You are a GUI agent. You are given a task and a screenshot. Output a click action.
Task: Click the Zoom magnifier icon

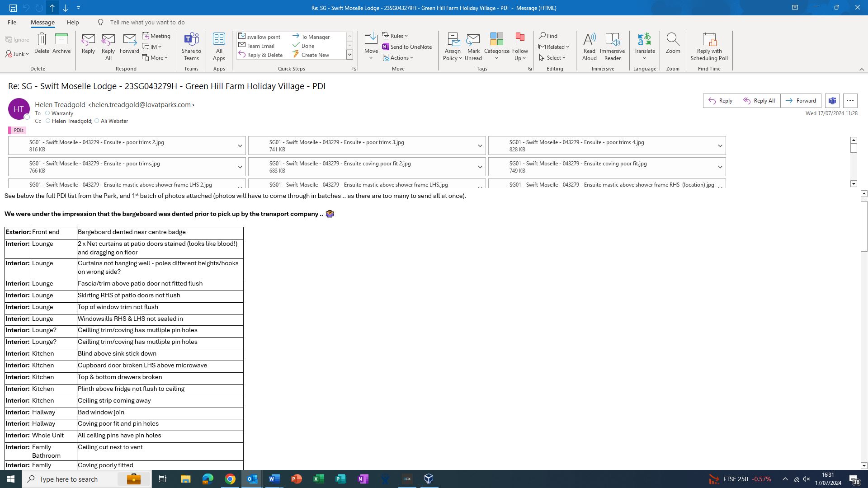pos(673,40)
